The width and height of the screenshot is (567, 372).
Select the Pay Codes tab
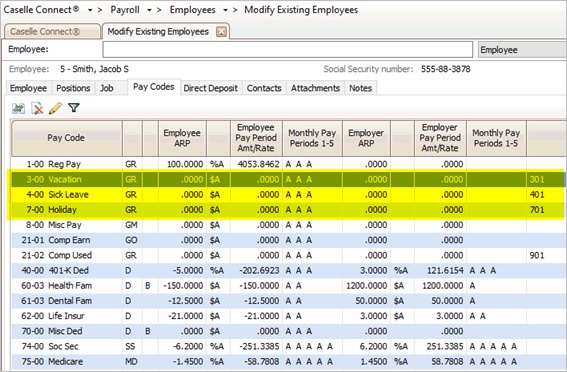pos(154,87)
